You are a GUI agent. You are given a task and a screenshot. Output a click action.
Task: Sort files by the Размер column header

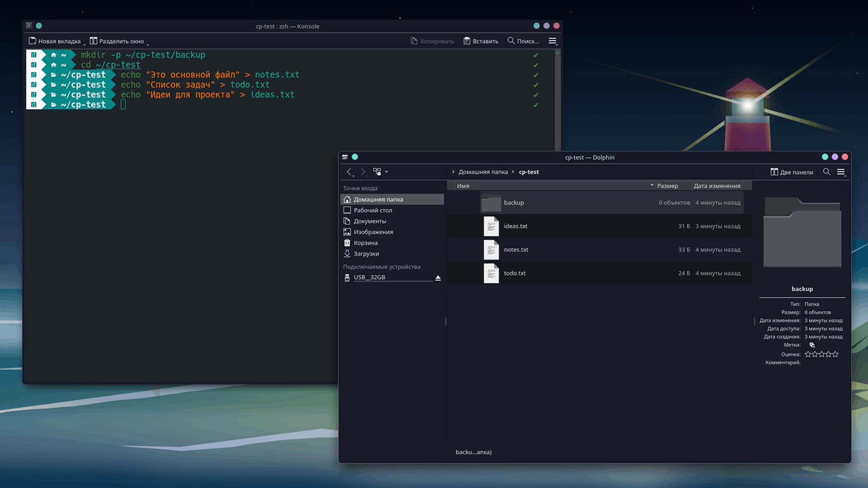[x=667, y=186]
